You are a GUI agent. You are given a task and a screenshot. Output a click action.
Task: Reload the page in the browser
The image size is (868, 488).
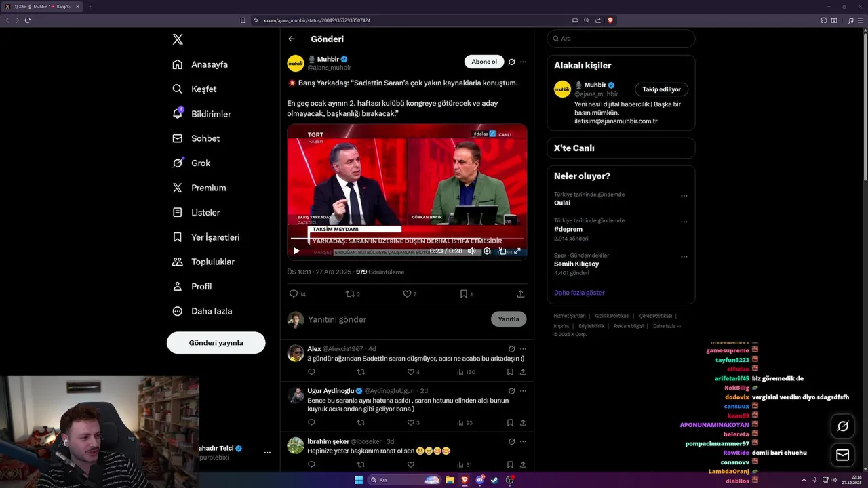point(28,20)
